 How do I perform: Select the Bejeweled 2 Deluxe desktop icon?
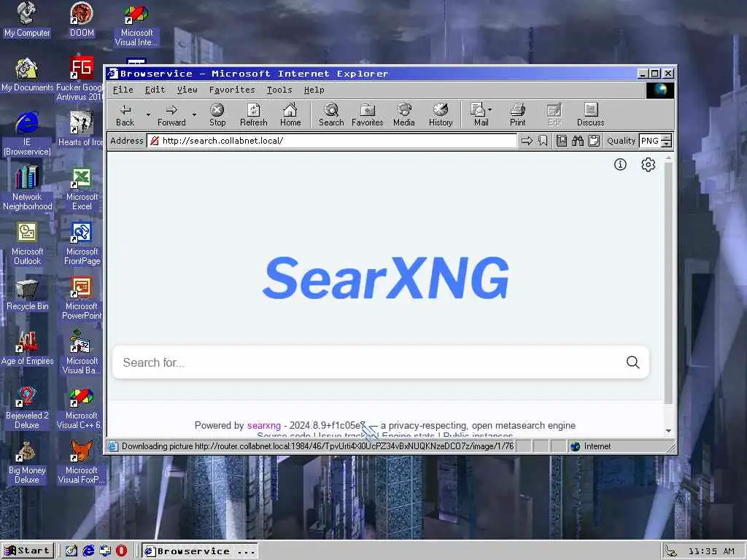pos(27,408)
